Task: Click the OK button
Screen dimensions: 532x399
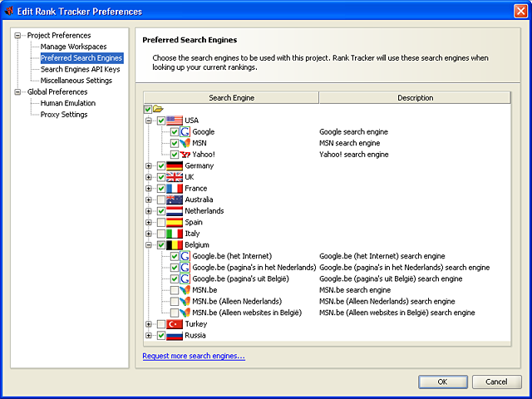Action: [x=443, y=382]
